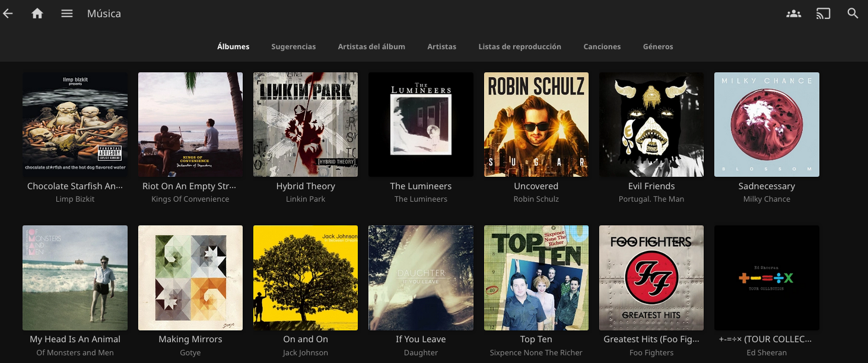The image size is (868, 363).
Task: Click the 'Evil Friends' album title
Action: [x=651, y=186]
